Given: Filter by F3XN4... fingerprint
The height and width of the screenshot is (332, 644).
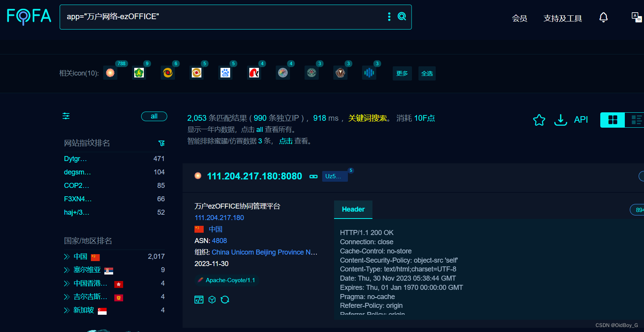Looking at the screenshot, I should [78, 199].
